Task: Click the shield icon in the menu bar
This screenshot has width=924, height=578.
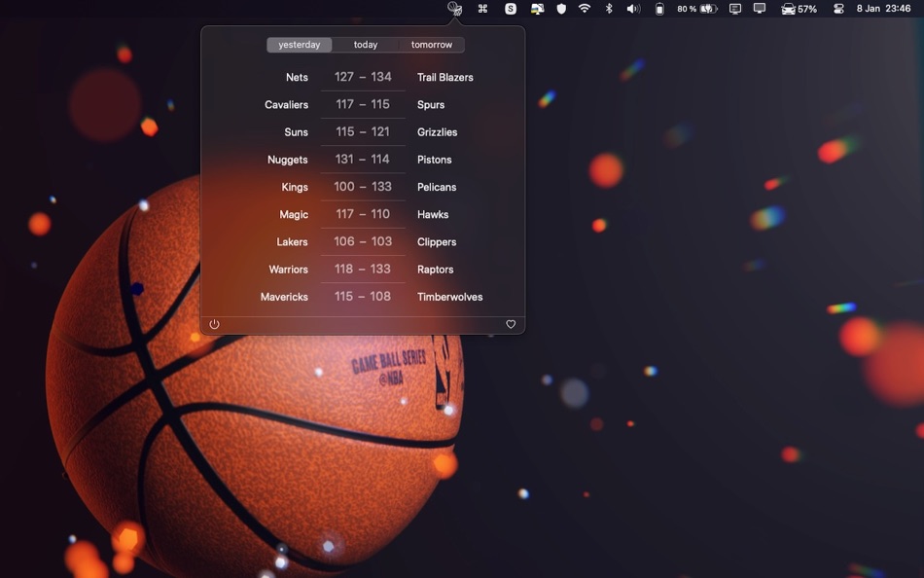Action: point(561,9)
